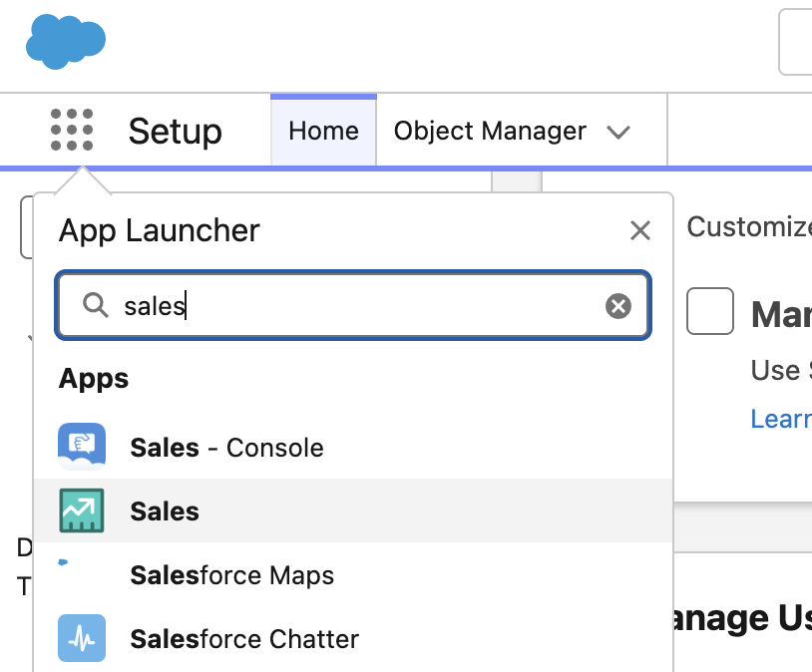Click the partially visible Learn link

tap(781, 419)
